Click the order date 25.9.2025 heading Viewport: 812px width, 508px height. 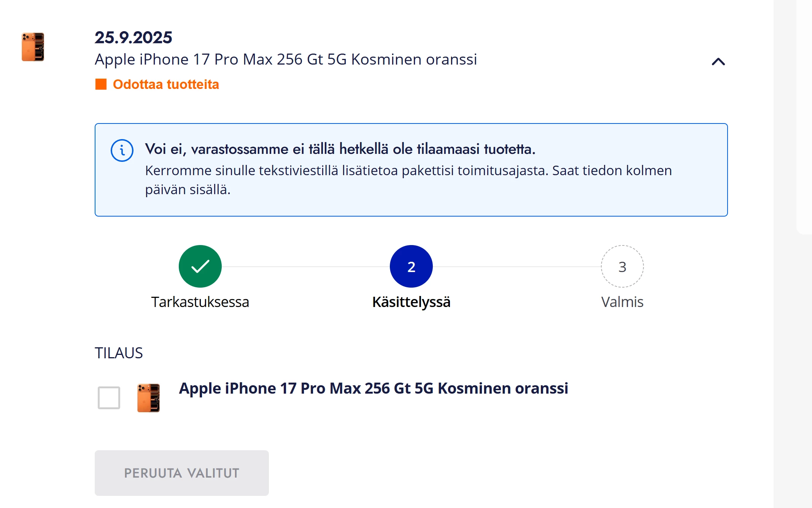pos(133,37)
